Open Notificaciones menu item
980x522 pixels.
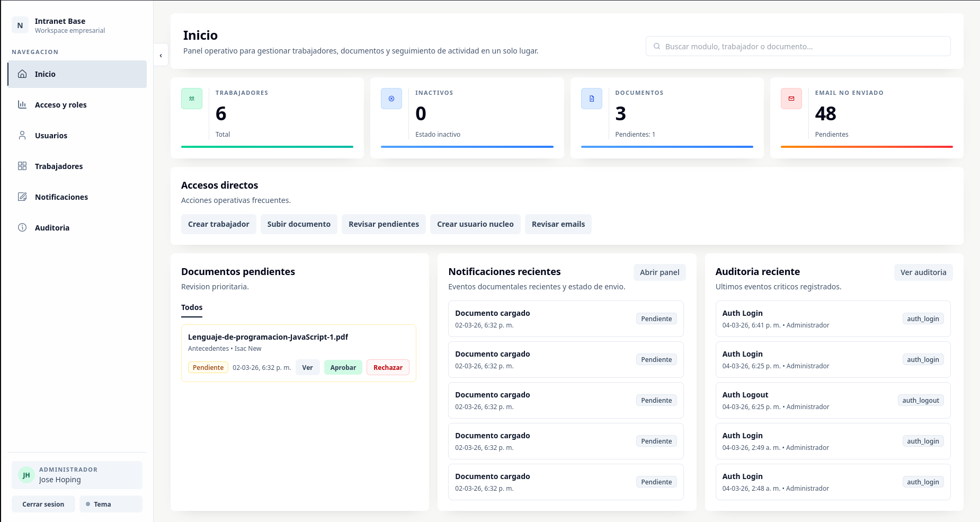click(x=77, y=197)
